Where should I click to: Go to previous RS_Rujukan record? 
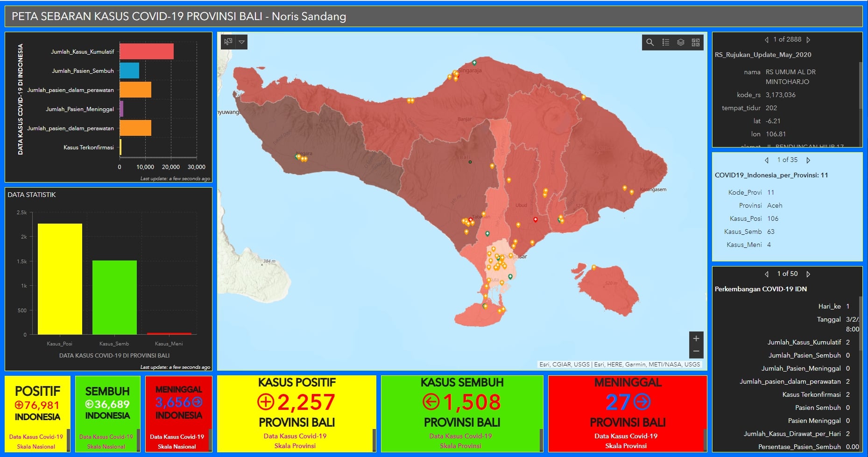767,40
